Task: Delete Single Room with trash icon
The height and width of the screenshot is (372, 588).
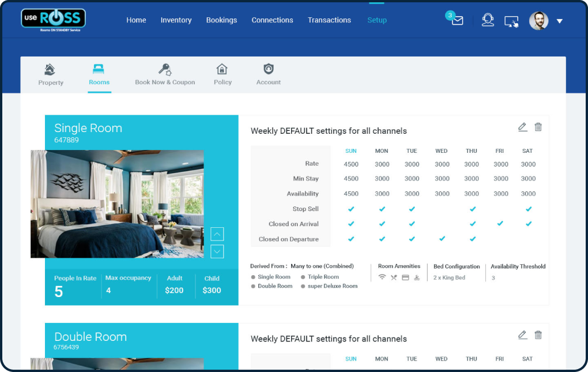Action: click(538, 127)
